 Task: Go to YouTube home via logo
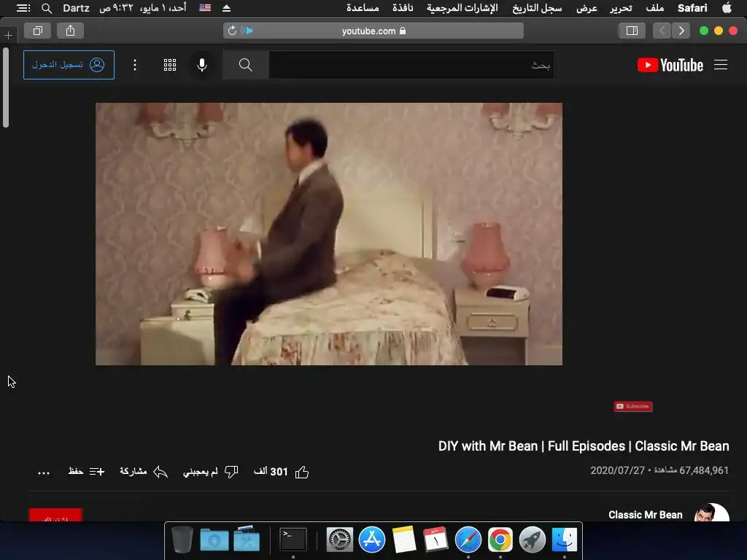coord(670,65)
